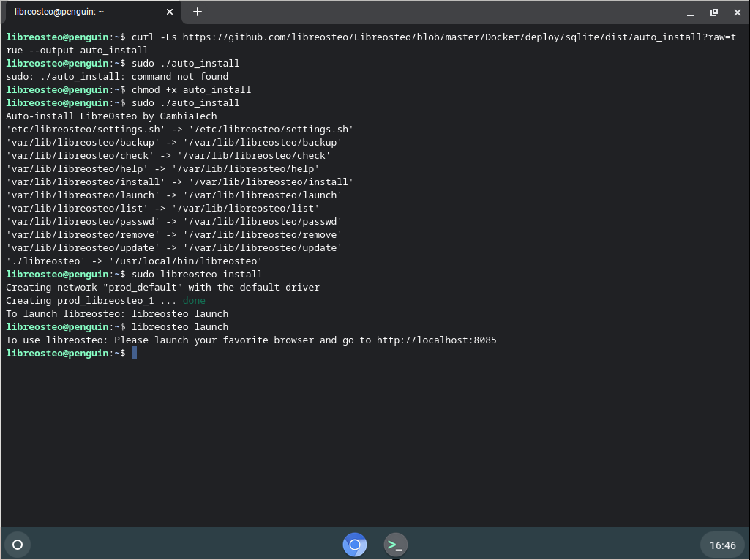Click the '/var/lib/libreosteo/install' destination path
Screen dimensions: 750x560
[271, 182]
